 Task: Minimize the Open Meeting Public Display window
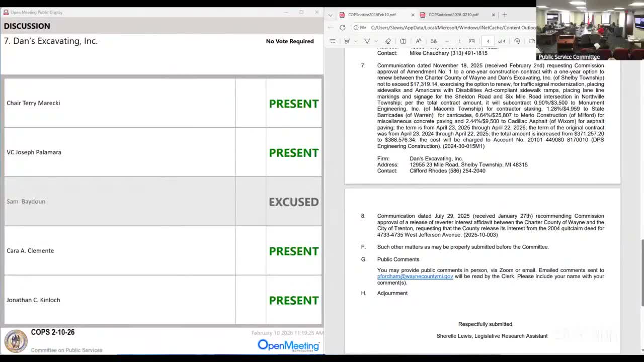286,12
